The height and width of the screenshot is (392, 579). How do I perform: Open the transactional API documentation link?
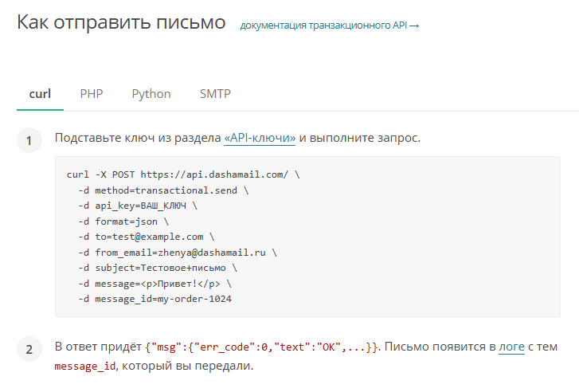click(330, 25)
